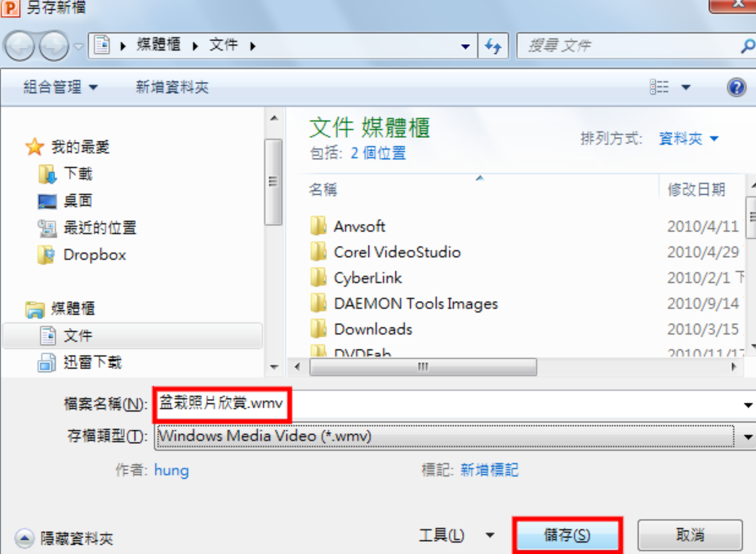Click the refresh icon beside address bar
Viewport: 756px width, 554px height.
pos(493,47)
